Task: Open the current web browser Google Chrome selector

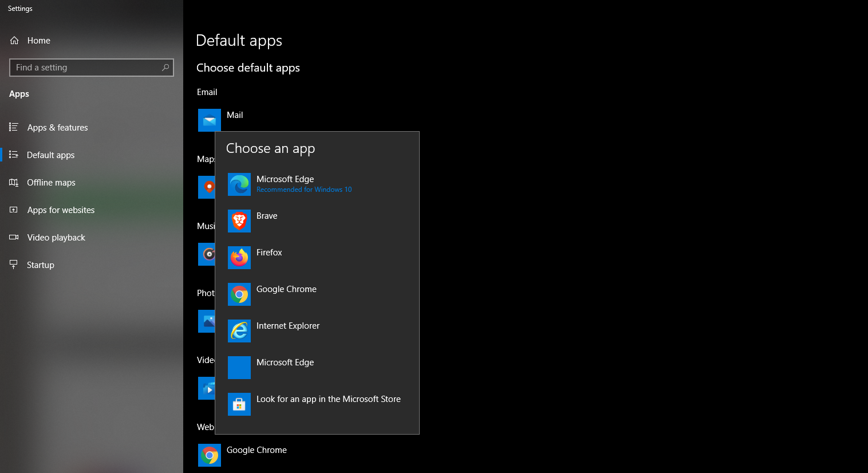Action: coord(257,451)
